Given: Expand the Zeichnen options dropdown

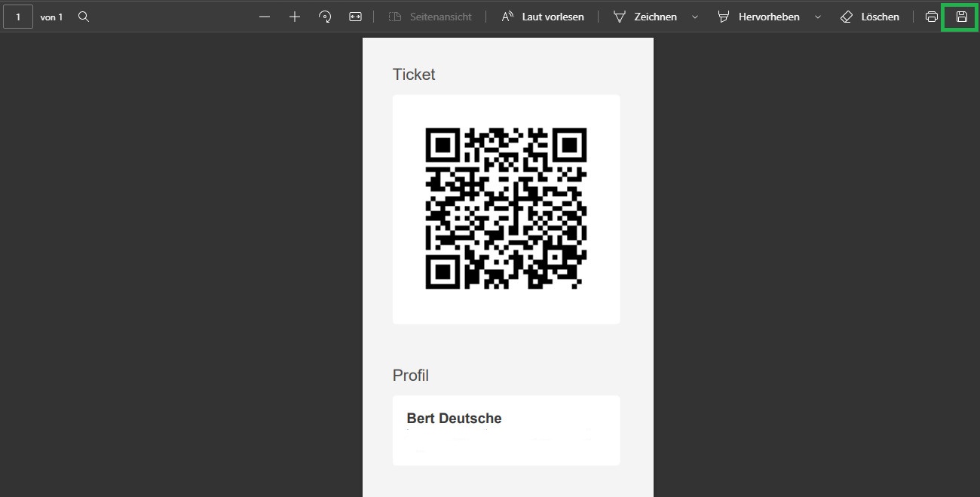Looking at the screenshot, I should coord(695,17).
